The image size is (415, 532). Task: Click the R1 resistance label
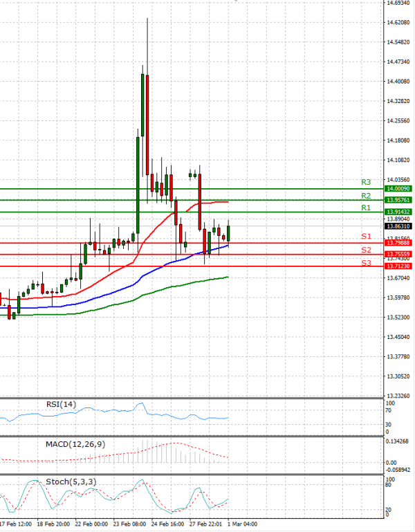[366, 208]
